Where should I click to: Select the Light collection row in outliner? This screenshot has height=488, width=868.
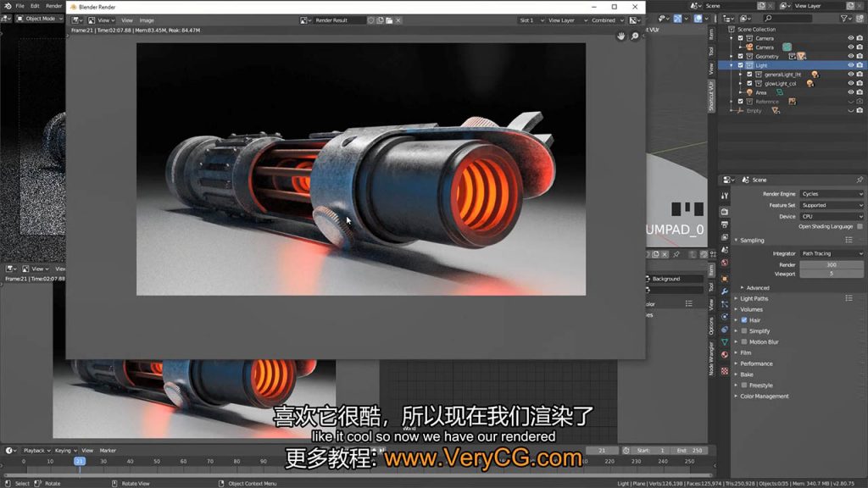coord(792,65)
